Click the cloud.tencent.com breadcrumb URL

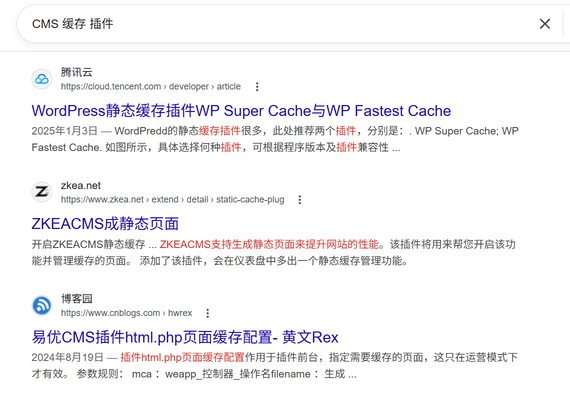click(150, 87)
